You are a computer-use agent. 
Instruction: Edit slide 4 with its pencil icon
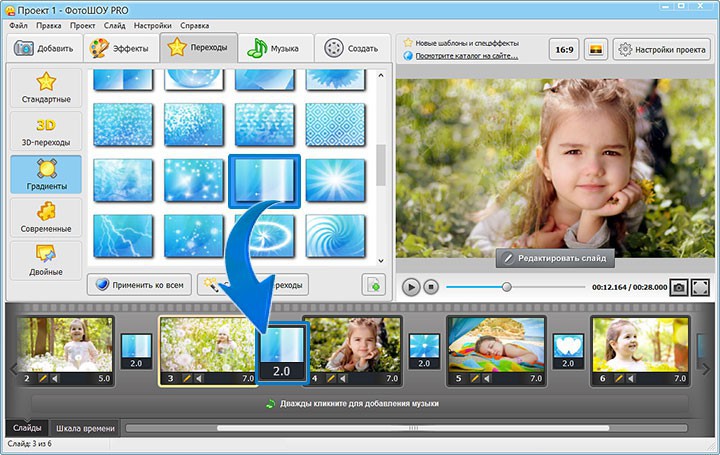[x=331, y=378]
